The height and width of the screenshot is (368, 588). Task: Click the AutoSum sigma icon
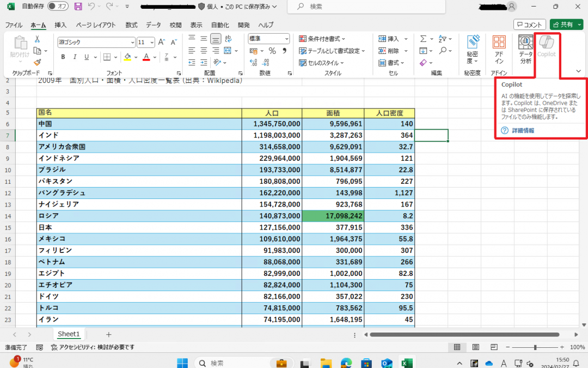pyautogui.click(x=423, y=39)
